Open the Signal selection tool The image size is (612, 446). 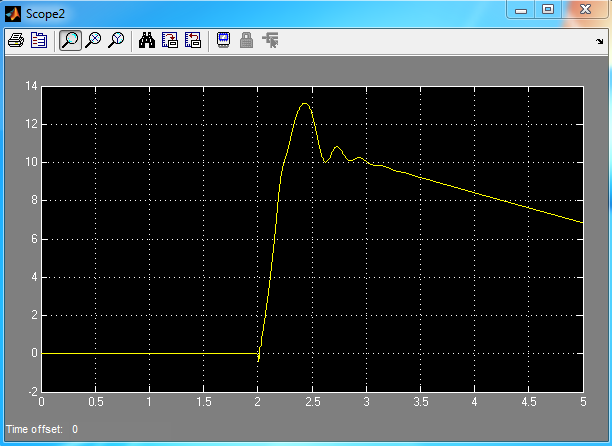click(x=270, y=41)
